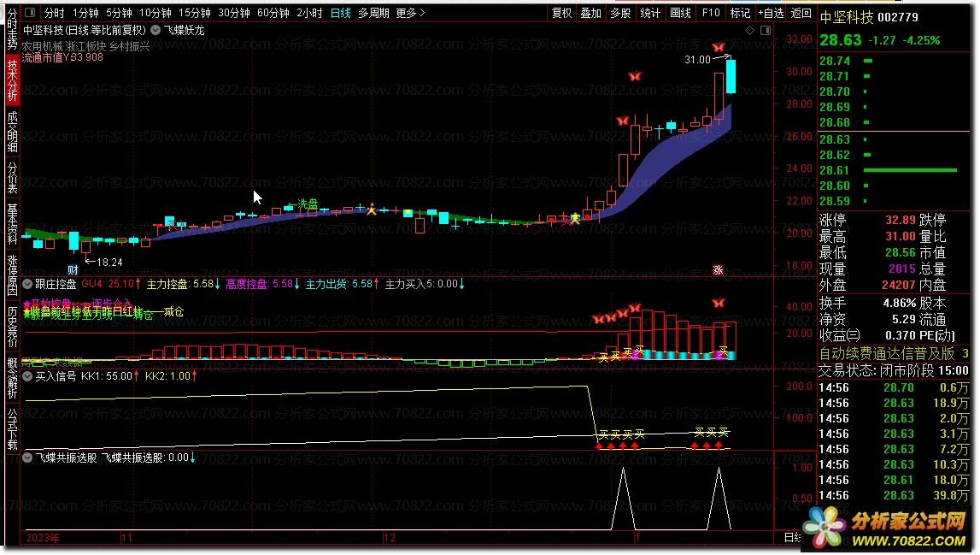This screenshot has width=980, height=555.
Task: Click the 标记 mark button
Action: click(740, 13)
